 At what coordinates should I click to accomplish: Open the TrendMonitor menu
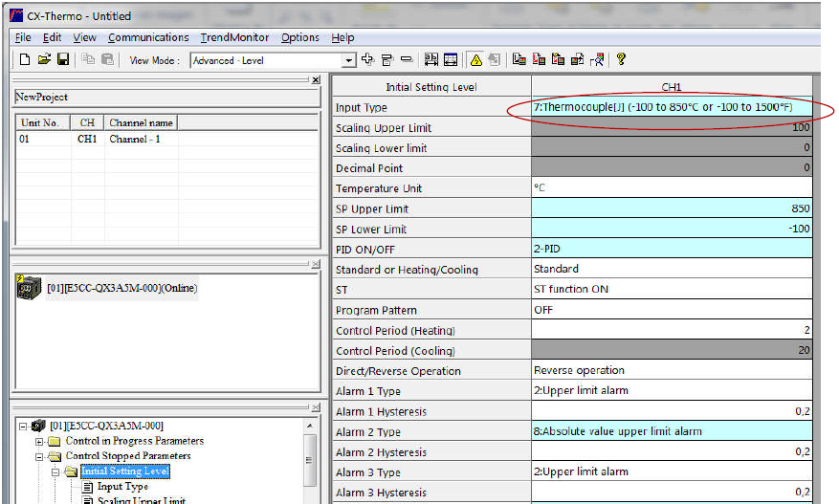tap(234, 37)
